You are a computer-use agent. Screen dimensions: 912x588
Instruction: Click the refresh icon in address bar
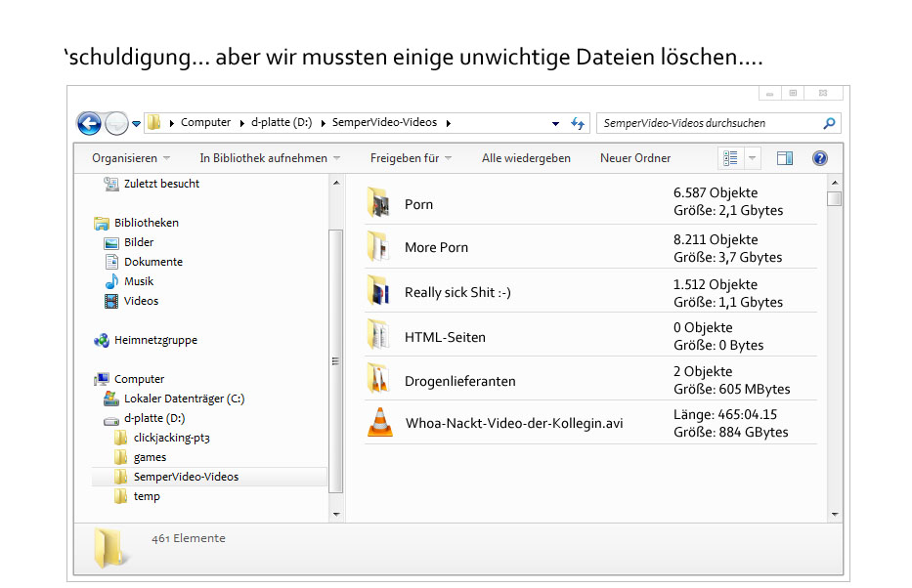(578, 123)
